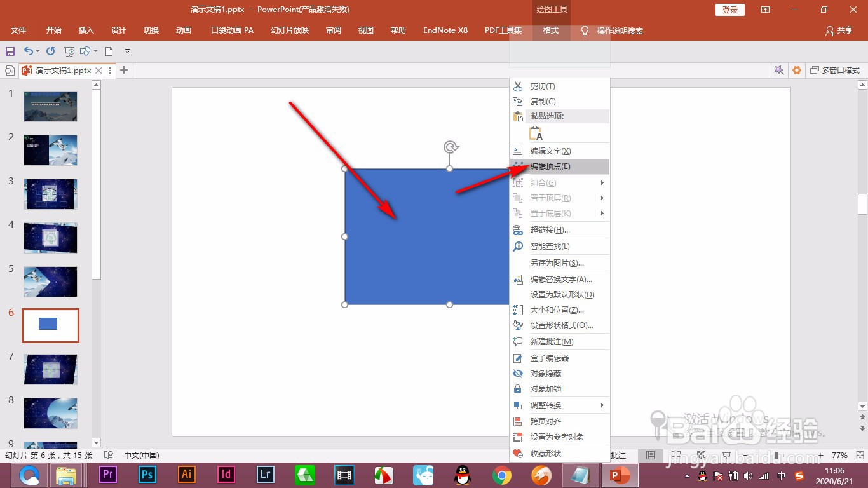The width and height of the screenshot is (868, 488).
Task: Click the 77% zoom level
Action: tap(839, 456)
